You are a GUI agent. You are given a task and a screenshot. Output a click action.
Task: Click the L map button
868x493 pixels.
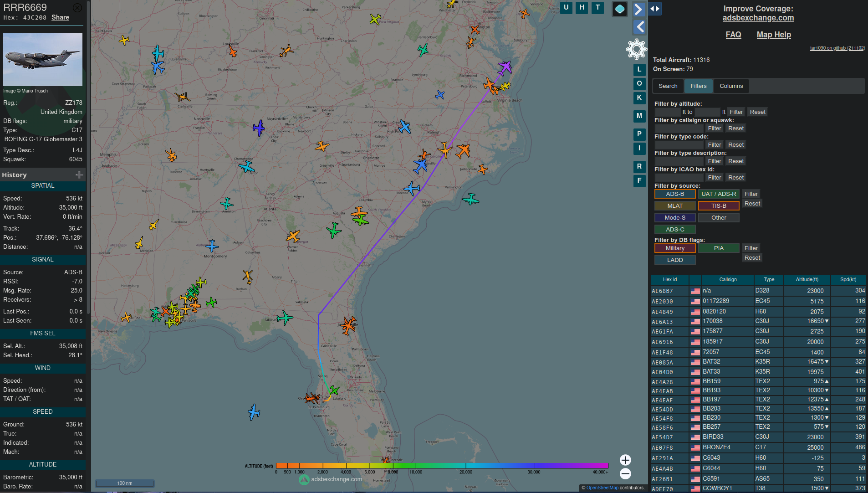coord(639,70)
